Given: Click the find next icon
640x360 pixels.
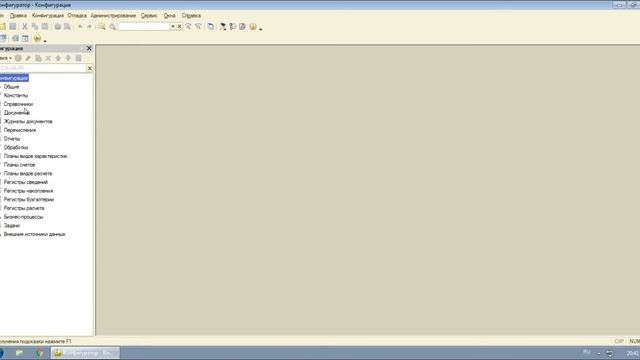Looking at the screenshot, I should coord(198,27).
